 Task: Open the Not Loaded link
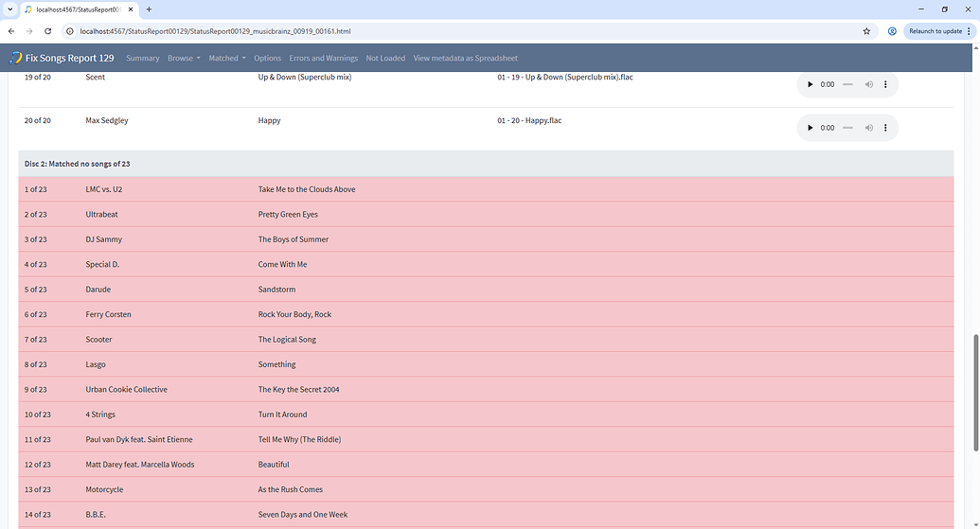[x=385, y=58]
